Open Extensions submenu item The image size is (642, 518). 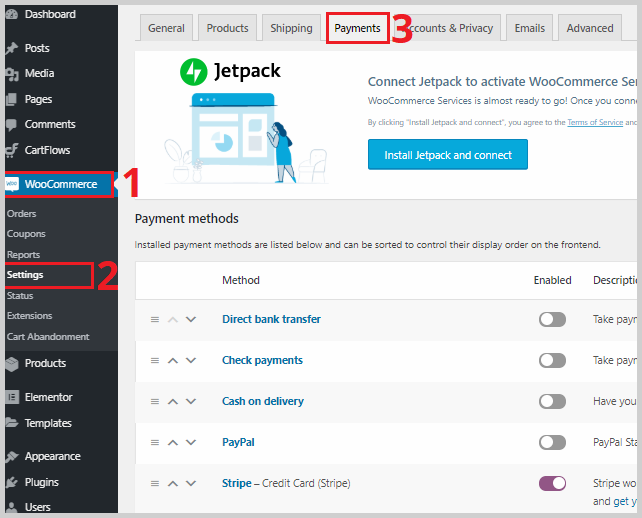tap(29, 316)
